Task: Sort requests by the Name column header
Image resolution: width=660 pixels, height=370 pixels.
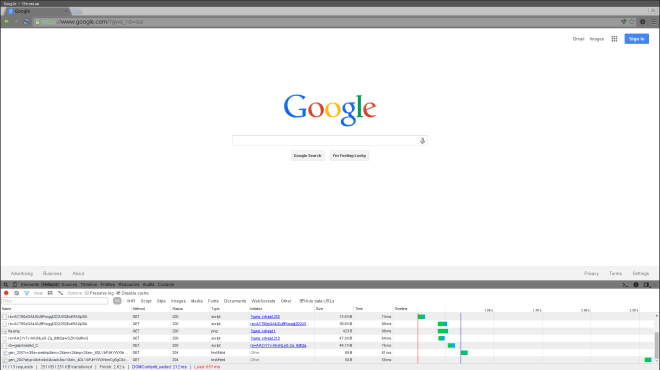Action: pyautogui.click(x=66, y=309)
